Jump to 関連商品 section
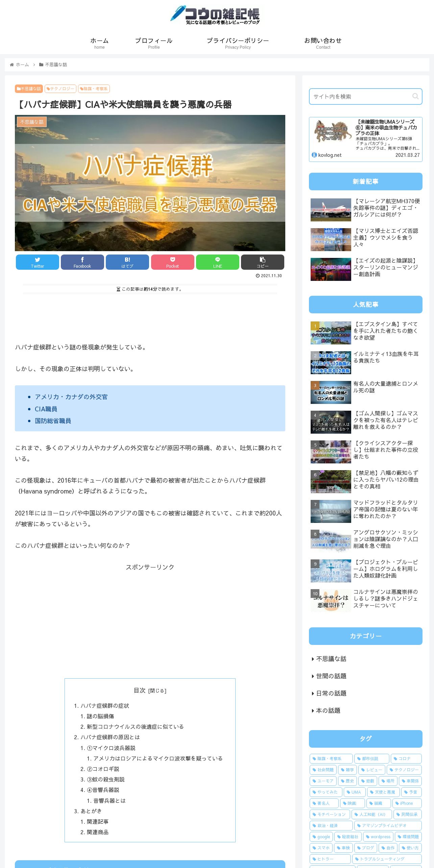 98,832
